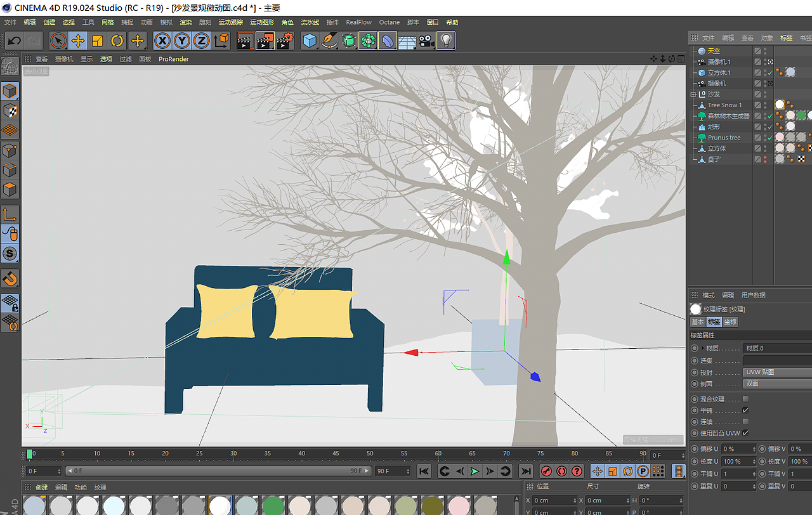Add a floor environment object
Viewport: 812px width, 515px height.
[x=407, y=41]
